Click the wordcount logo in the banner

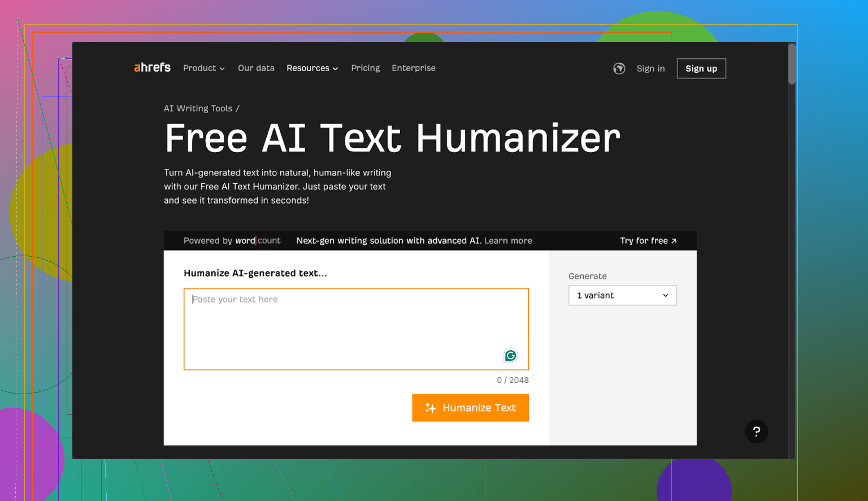(x=258, y=241)
